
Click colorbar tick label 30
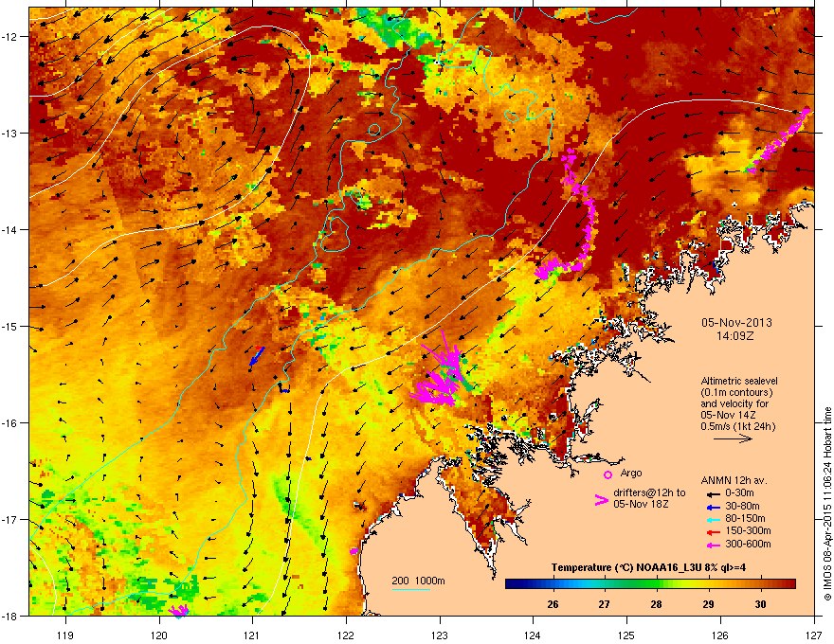pos(761,604)
